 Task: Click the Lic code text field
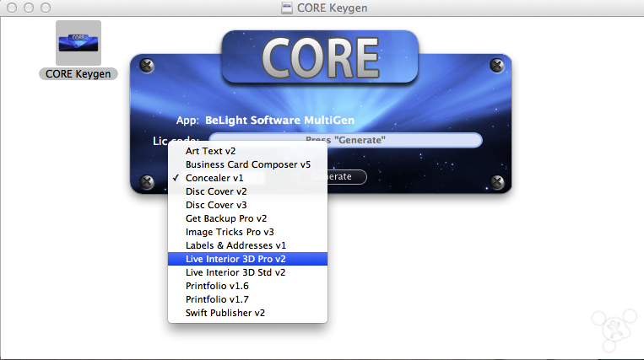345,140
